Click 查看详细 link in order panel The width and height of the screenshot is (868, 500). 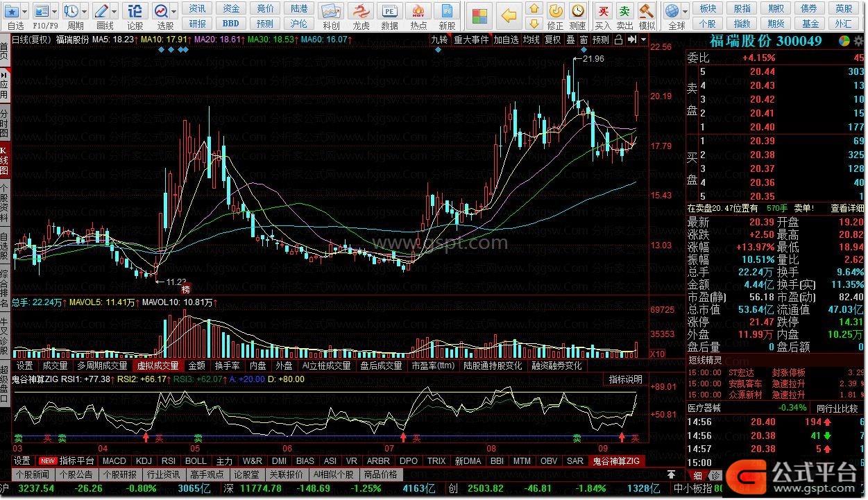847,208
